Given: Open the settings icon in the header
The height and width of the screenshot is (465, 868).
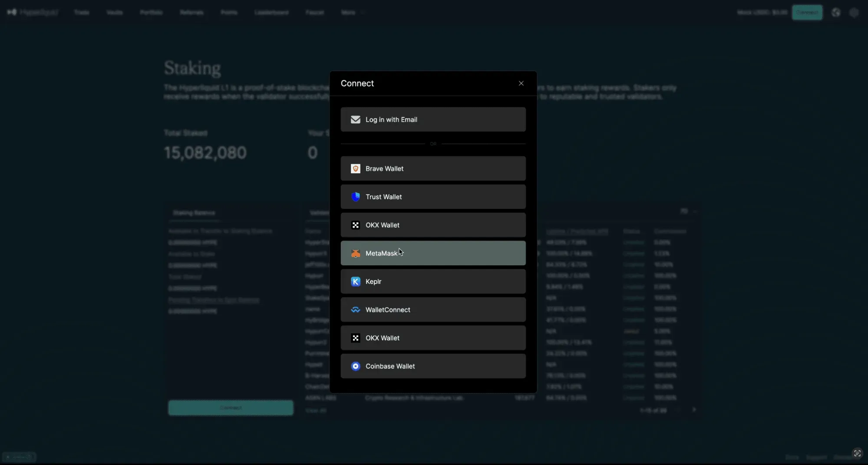Looking at the screenshot, I should pos(854,13).
